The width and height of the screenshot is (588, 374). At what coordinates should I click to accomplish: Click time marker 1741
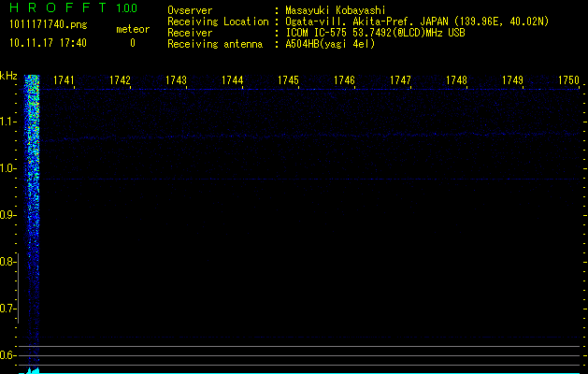pyautogui.click(x=64, y=80)
